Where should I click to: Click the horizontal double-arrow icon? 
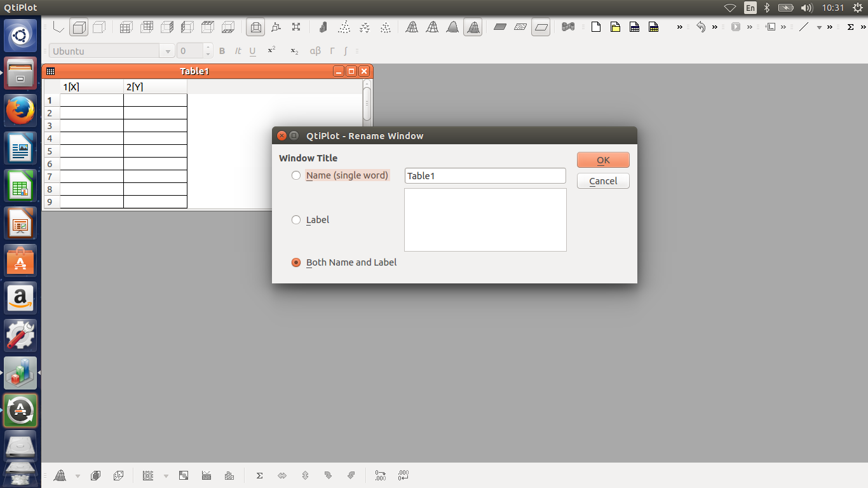[282, 475]
